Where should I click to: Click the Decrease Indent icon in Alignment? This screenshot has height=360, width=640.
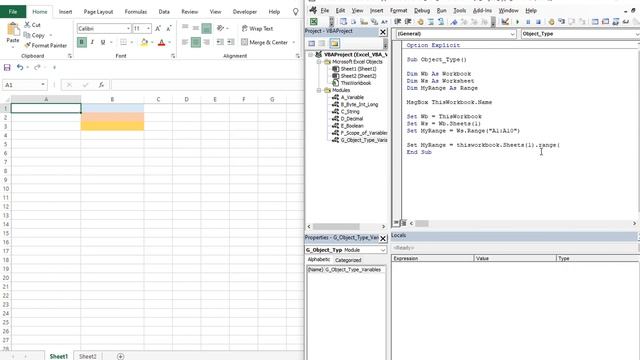pyautogui.click(x=220, y=42)
